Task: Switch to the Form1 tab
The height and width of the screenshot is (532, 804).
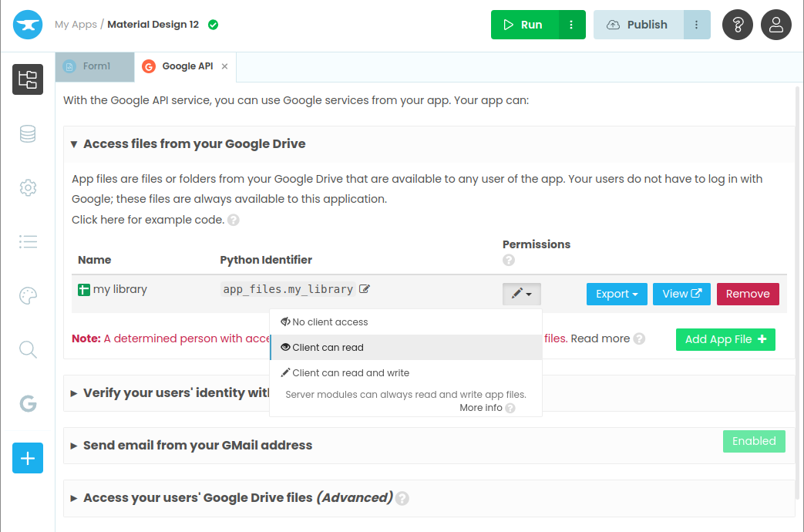Action: [x=95, y=66]
